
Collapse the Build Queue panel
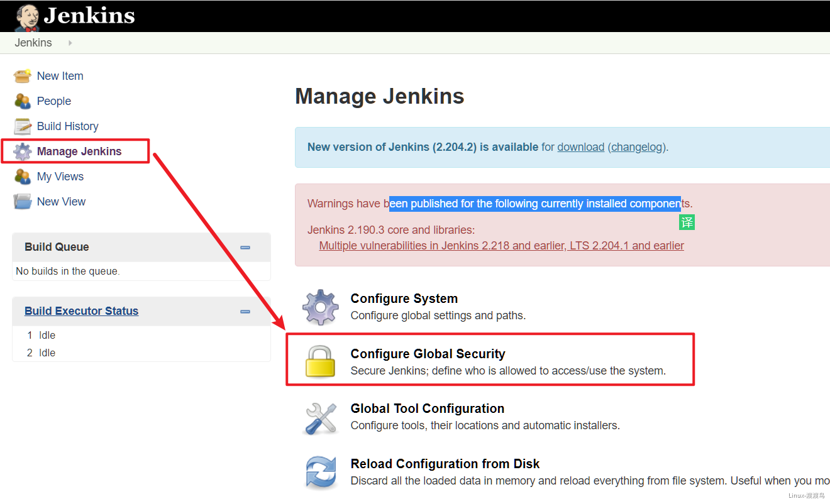click(245, 248)
